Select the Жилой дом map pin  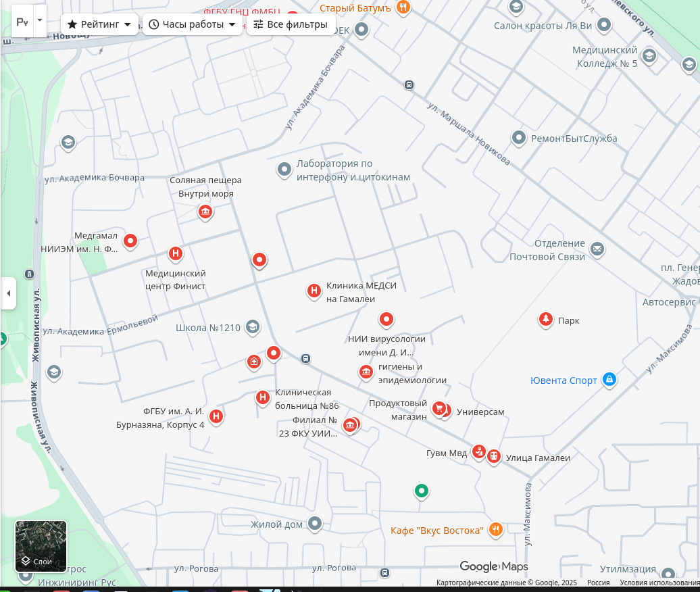tap(315, 523)
